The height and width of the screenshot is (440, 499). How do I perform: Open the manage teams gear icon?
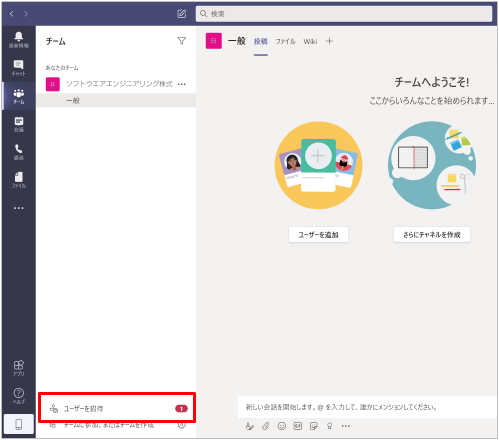click(x=182, y=425)
